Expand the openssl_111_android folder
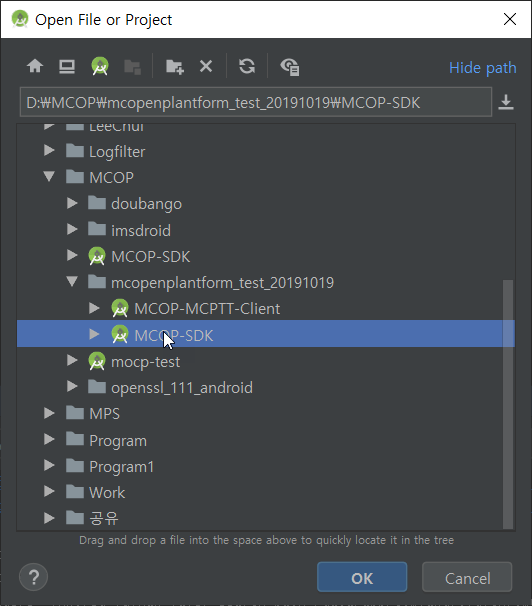This screenshot has height=606, width=532. pos(72,386)
